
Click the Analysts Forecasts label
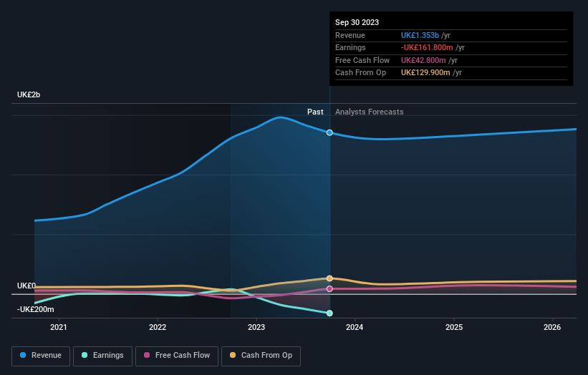[370, 112]
